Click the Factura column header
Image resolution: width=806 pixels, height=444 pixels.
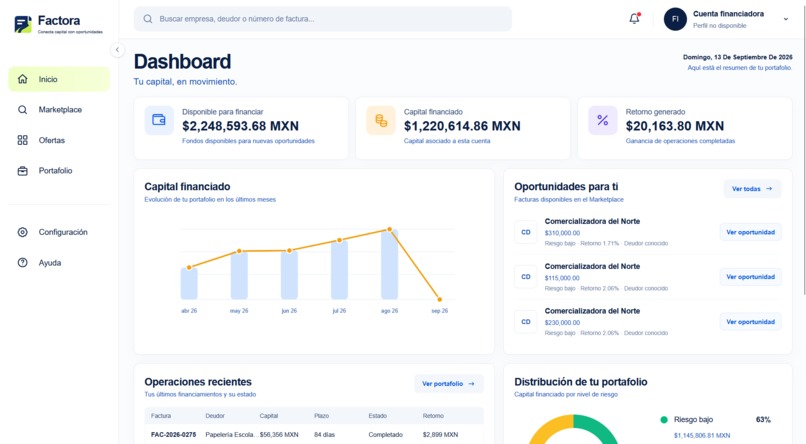point(161,416)
